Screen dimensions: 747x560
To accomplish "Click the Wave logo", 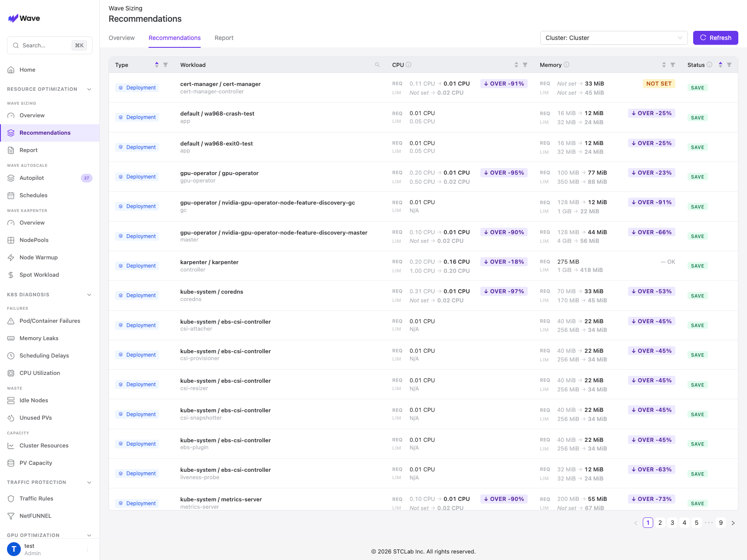I will pos(24,18).
